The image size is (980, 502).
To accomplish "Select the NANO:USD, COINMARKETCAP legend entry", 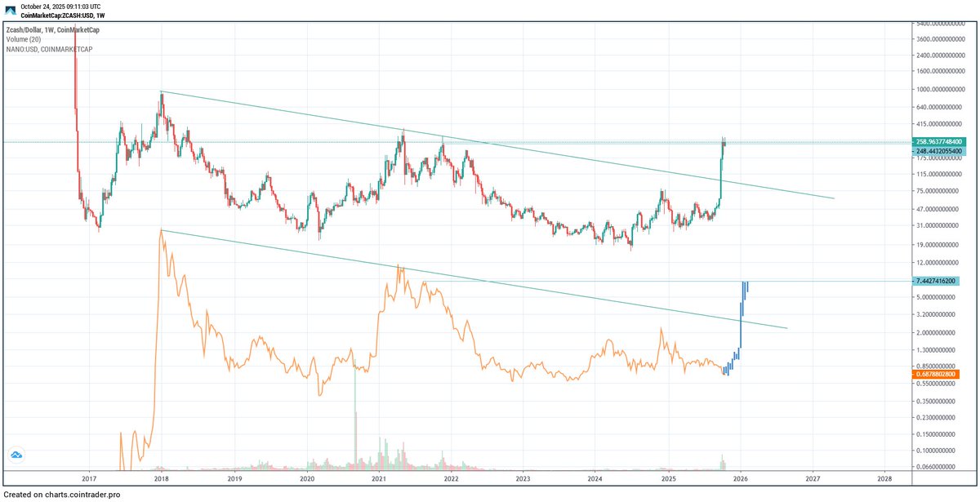I will pos(49,48).
